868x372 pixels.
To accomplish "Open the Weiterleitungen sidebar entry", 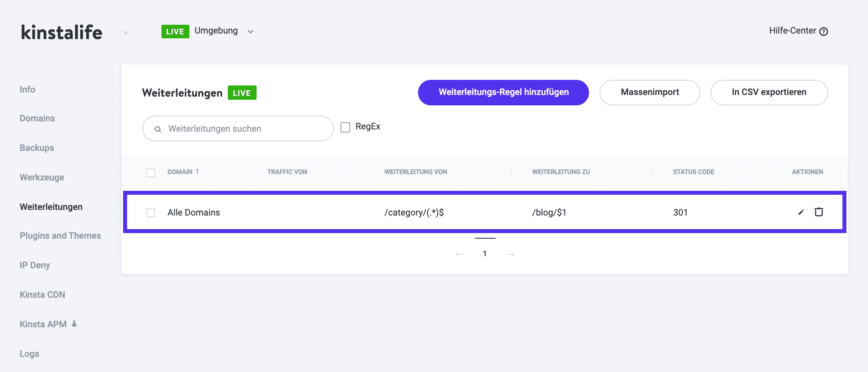I will pyautogui.click(x=51, y=207).
